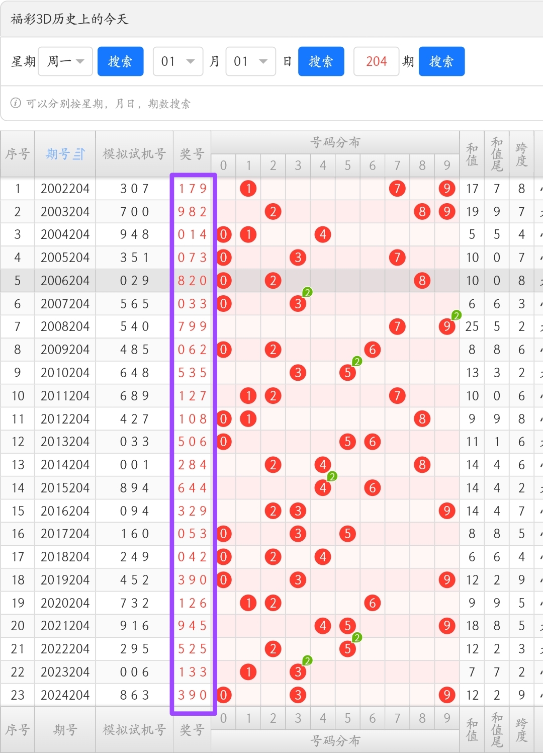Screen dimensions: 543x756
Task: Click red ball 4 in issue 2018204 row
Action: [x=323, y=557]
